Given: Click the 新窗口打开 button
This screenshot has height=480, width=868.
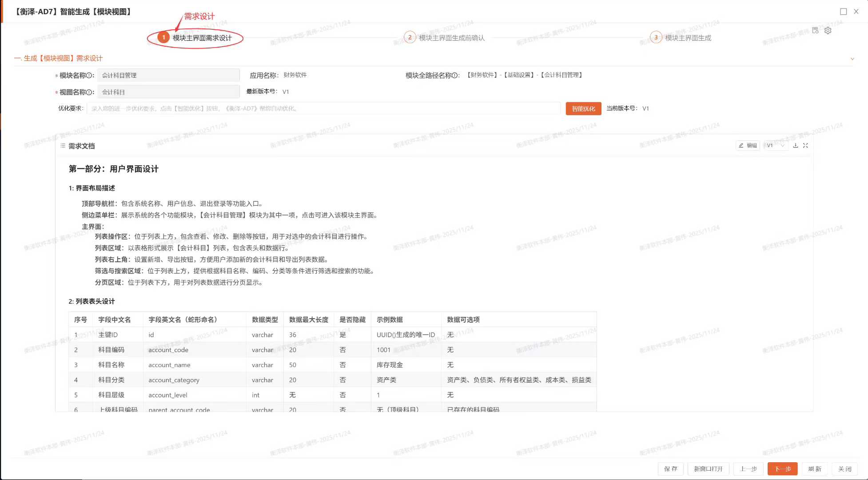Looking at the screenshot, I should coord(708,469).
